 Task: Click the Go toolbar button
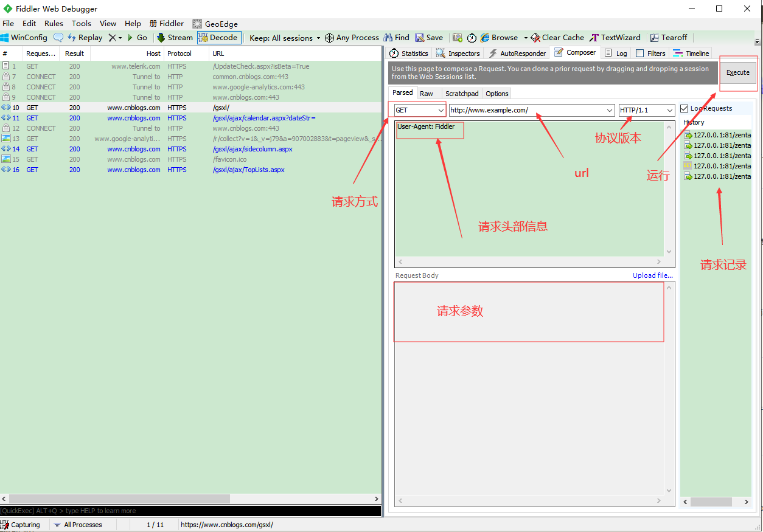click(138, 38)
